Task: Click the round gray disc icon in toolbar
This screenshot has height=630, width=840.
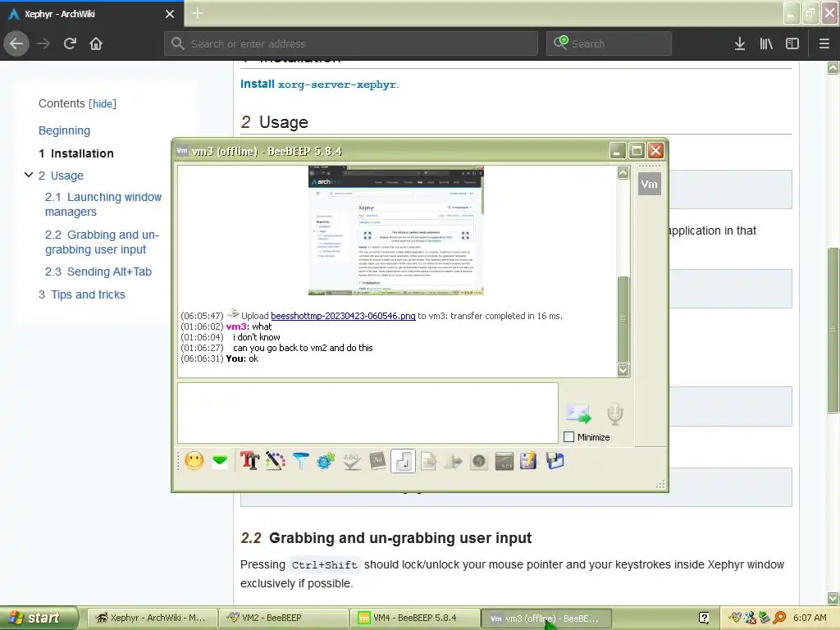Action: (479, 461)
